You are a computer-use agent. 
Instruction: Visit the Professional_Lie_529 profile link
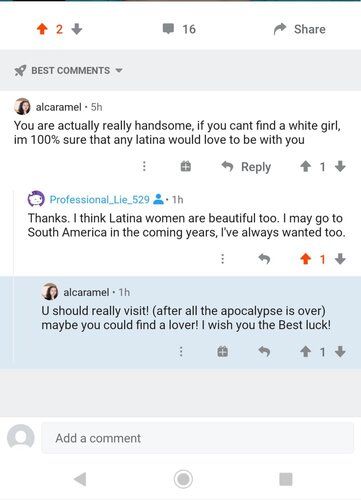tap(99, 199)
